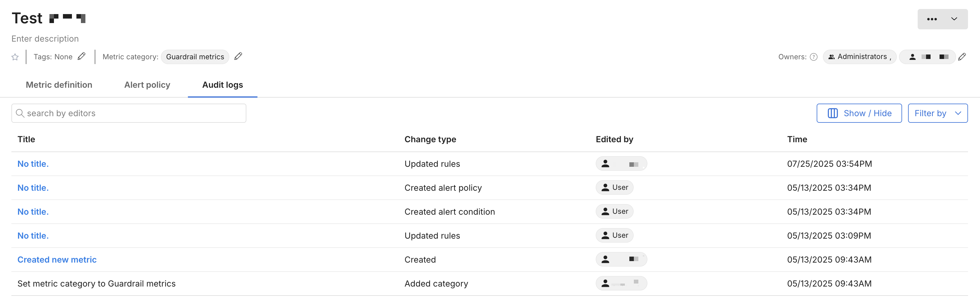Click the Guardrail metrics category chip
Screen dimensions: 980x306
195,57
